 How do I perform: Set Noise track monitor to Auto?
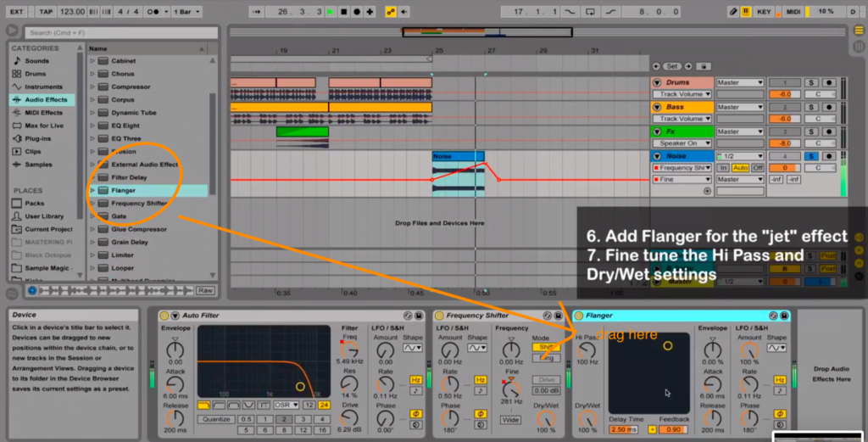pos(739,168)
